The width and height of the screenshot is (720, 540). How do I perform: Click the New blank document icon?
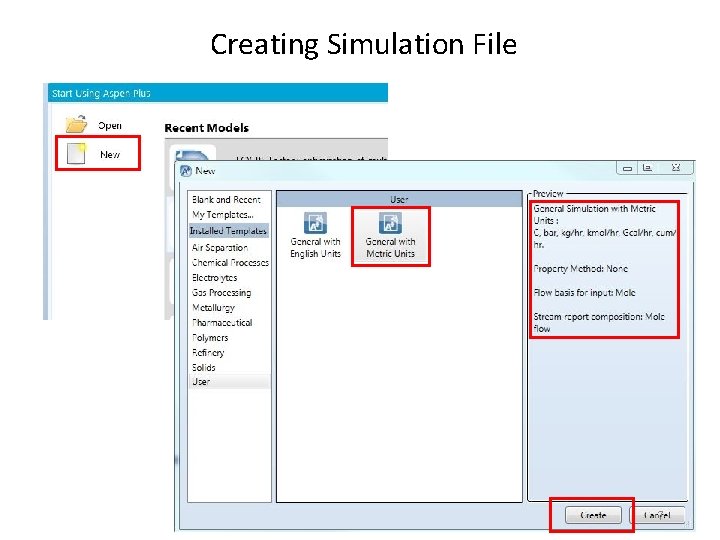click(x=76, y=153)
